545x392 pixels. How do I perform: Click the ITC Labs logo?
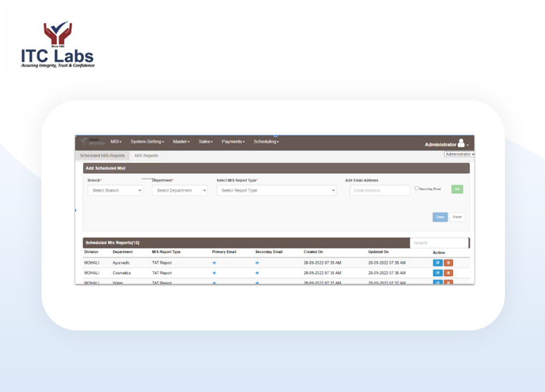57,45
